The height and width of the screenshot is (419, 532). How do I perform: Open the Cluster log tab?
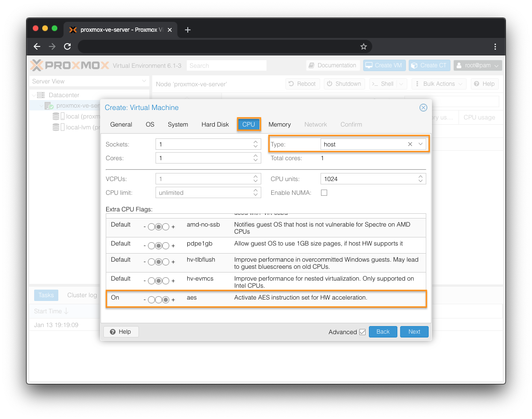[x=82, y=295]
